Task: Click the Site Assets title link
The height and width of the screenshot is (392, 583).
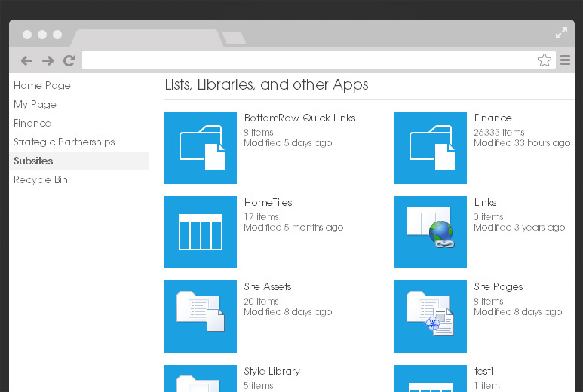Action: tap(268, 287)
